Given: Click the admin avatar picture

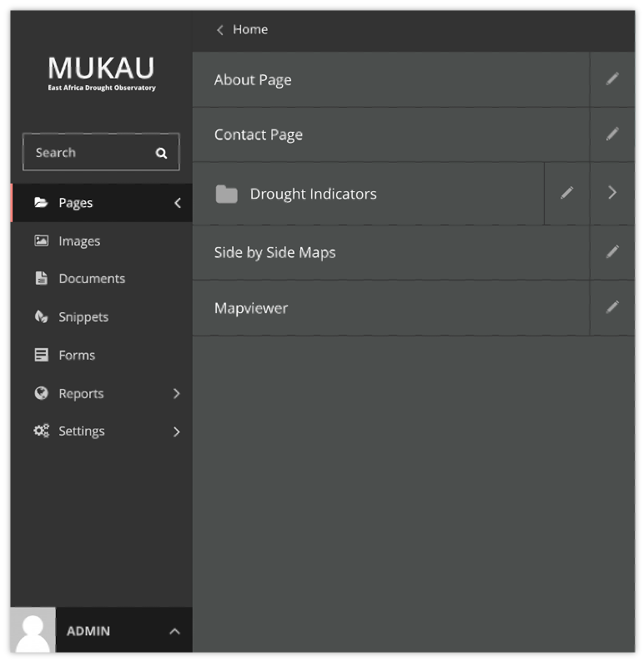Looking at the screenshot, I should 33,630.
